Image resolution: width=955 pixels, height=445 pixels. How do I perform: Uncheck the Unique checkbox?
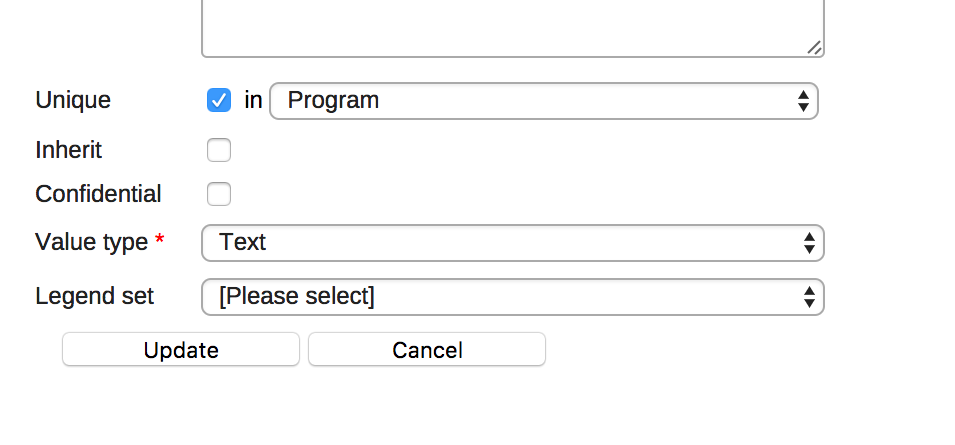(x=219, y=100)
